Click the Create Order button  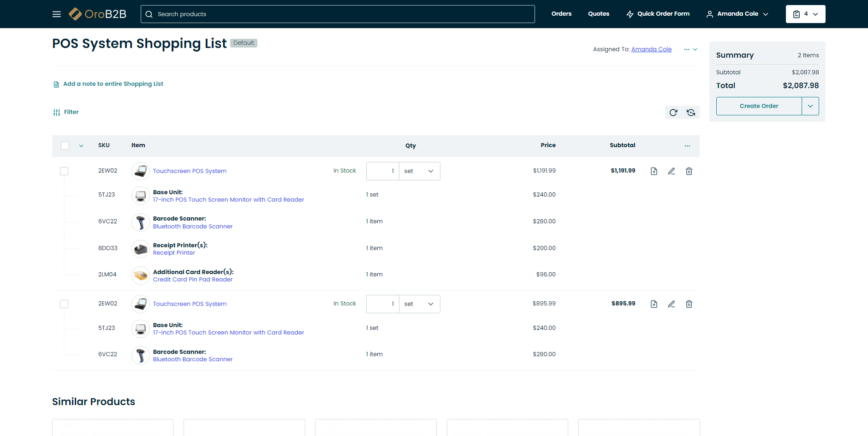click(x=759, y=106)
